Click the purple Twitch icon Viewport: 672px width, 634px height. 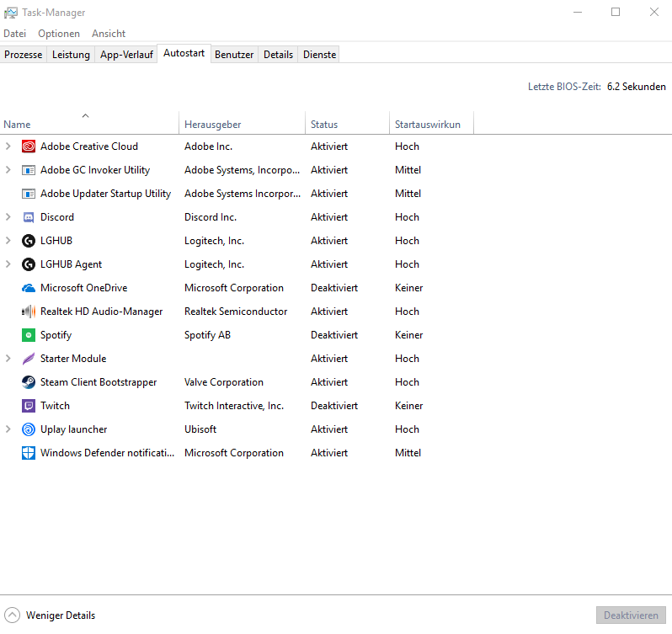[29, 406]
